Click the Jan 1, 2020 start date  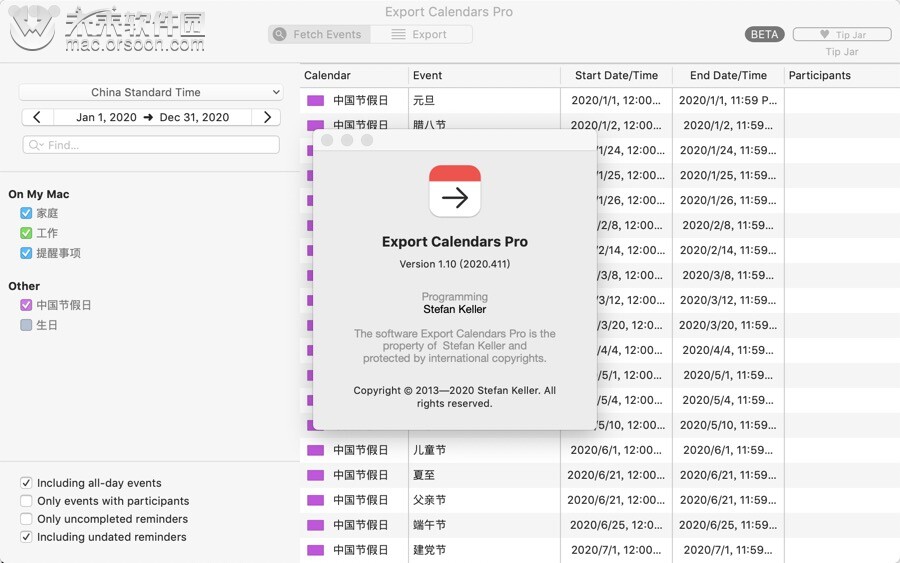[106, 117]
